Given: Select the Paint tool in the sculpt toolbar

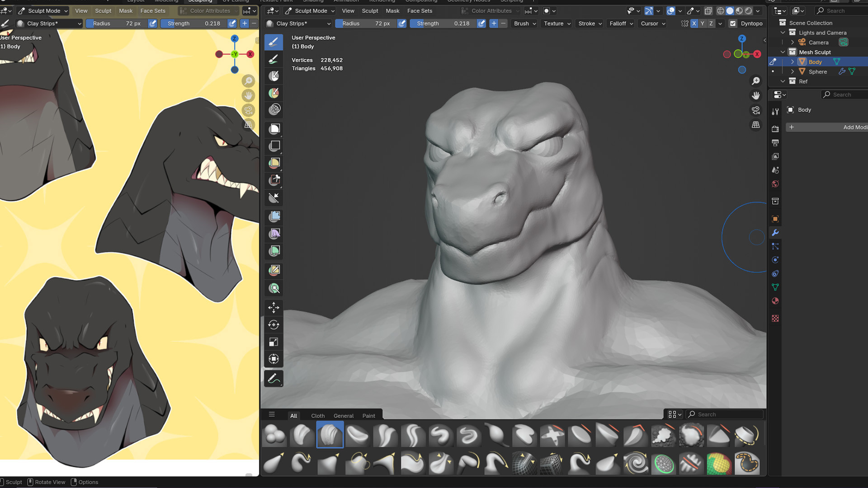Looking at the screenshot, I should tap(274, 59).
